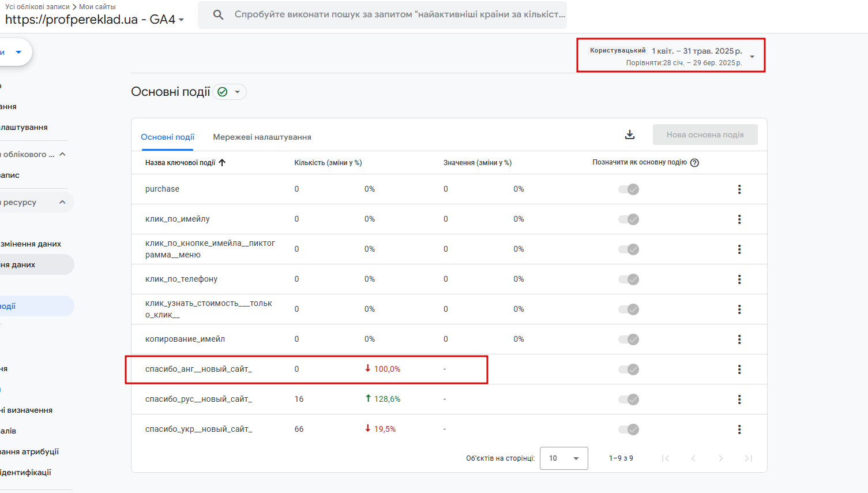Click event name purchase
The width and height of the screenshot is (868, 493).
pyautogui.click(x=162, y=189)
